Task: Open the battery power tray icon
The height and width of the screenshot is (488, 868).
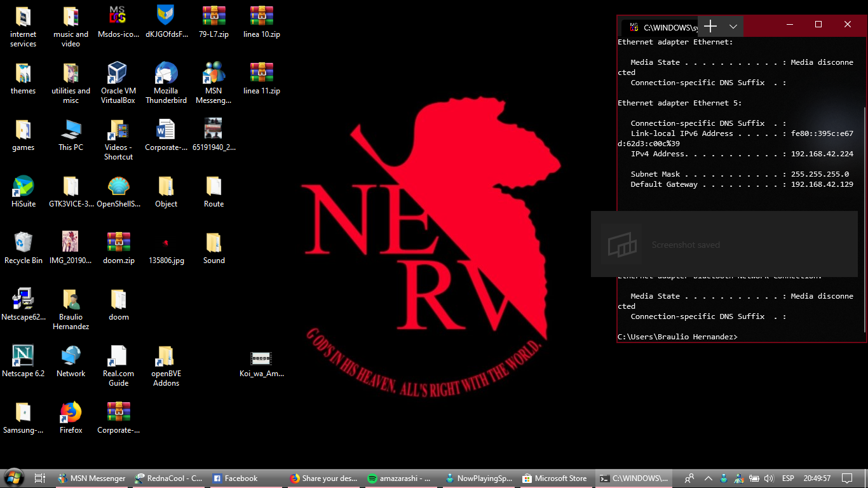Action: point(754,478)
